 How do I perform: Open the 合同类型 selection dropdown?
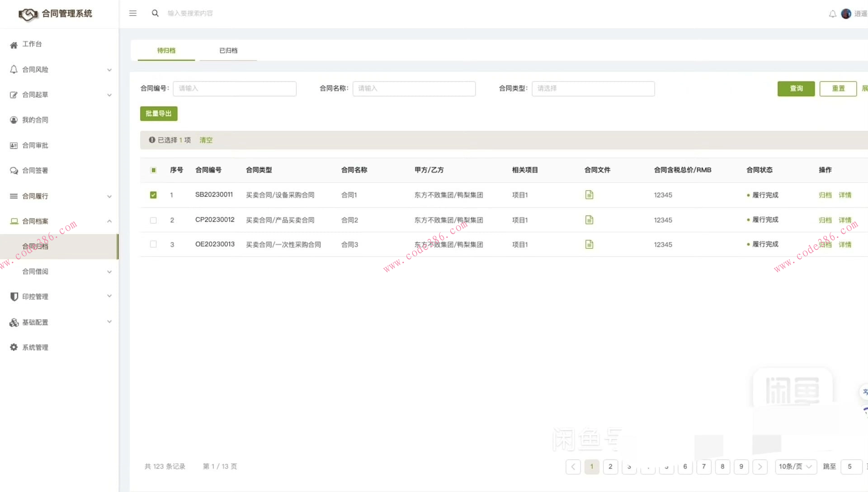coord(593,89)
